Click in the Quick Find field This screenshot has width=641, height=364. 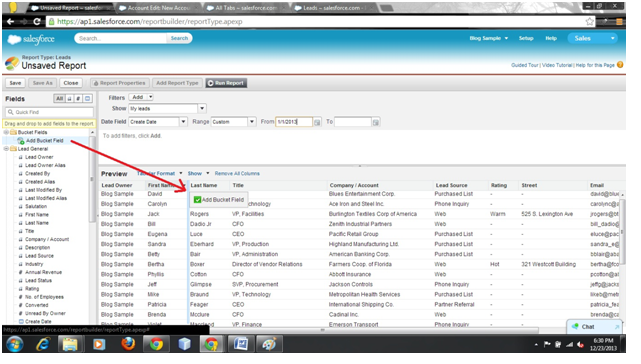click(49, 112)
